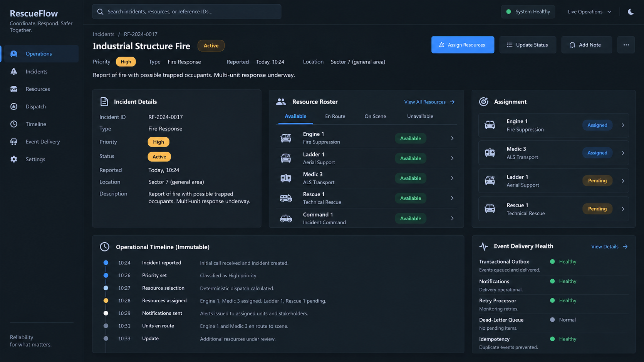The height and width of the screenshot is (362, 644).
Task: Open the Incidents menu label in sidebar
Action: pyautogui.click(x=37, y=72)
